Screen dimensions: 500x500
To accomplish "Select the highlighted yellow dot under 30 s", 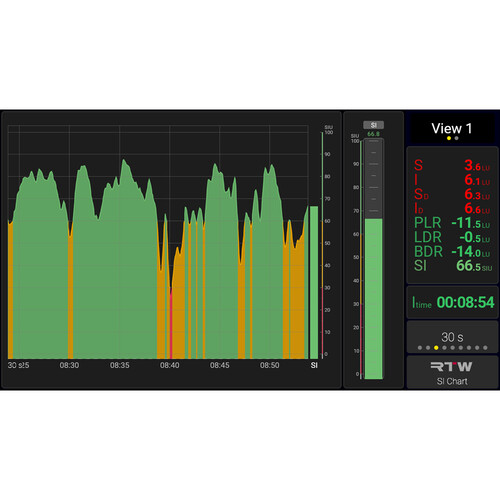I will click(x=436, y=348).
